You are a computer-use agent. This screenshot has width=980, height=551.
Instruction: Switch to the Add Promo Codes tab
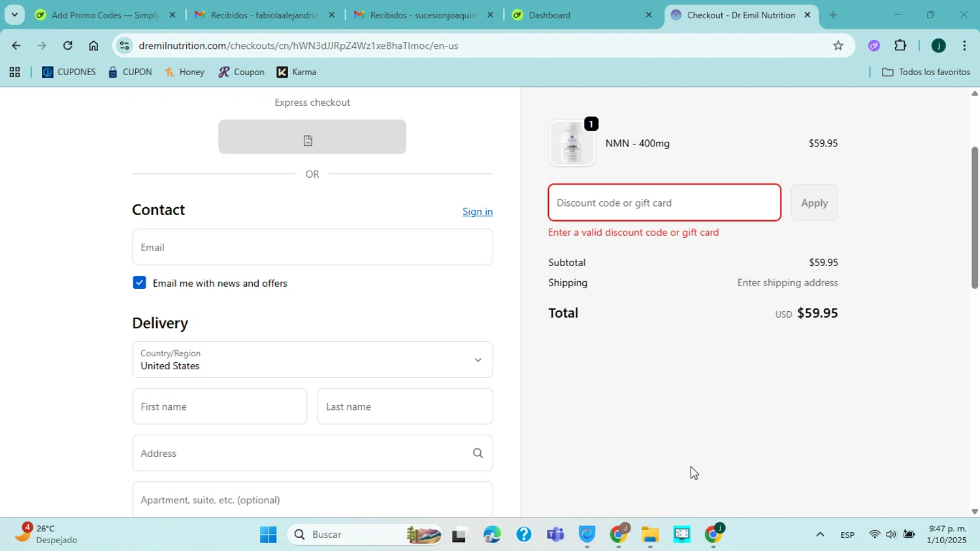tap(105, 14)
